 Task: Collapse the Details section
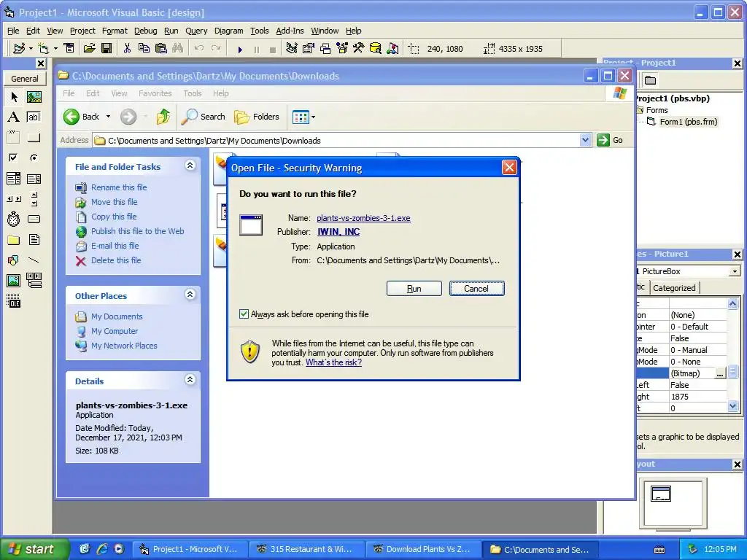click(x=190, y=379)
